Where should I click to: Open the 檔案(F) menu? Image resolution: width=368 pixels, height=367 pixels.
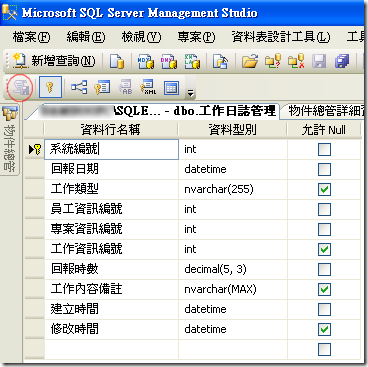coord(31,37)
